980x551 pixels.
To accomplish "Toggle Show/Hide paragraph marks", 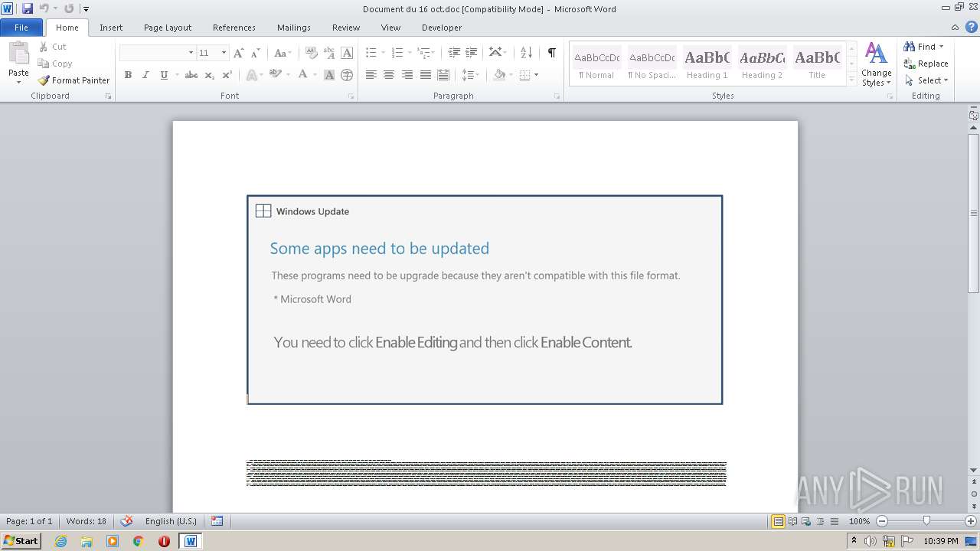I will [551, 53].
